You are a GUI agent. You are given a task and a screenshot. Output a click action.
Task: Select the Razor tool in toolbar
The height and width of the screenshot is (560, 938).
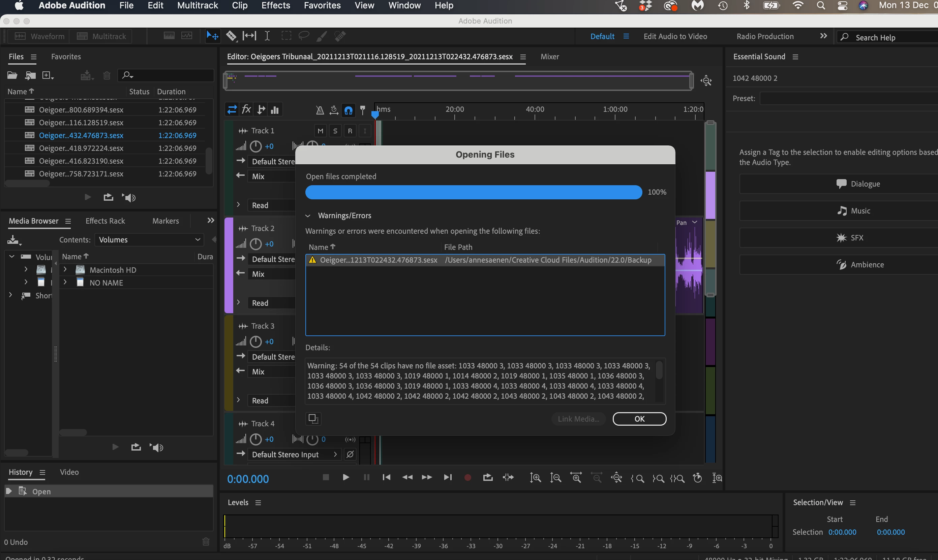coord(231,36)
